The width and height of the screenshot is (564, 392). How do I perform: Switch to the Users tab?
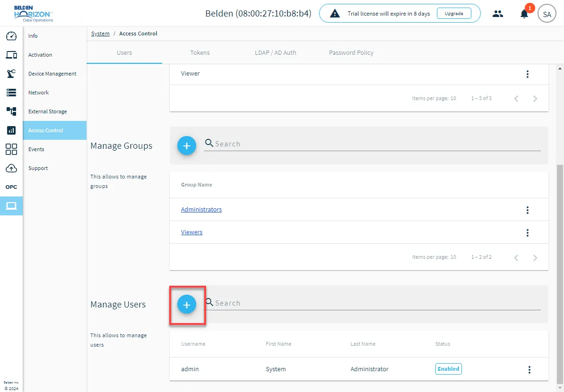pos(124,53)
